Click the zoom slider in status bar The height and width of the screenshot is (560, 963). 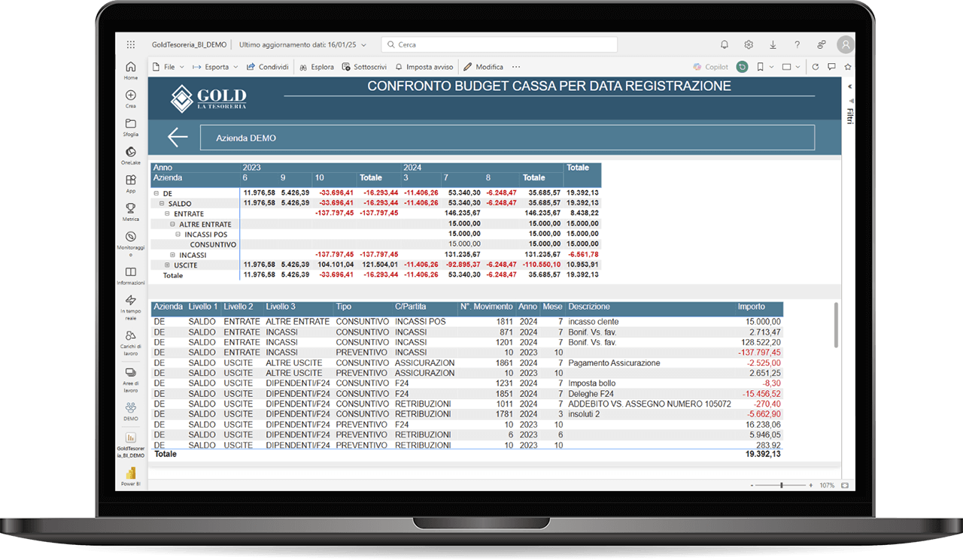[782, 486]
